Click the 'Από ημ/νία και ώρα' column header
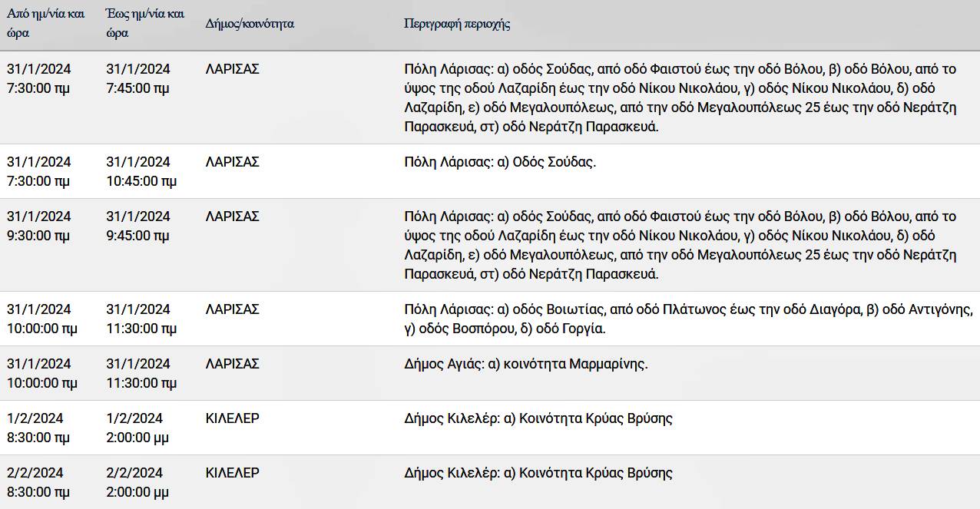Screen dimensions: 980x509 point(46,24)
